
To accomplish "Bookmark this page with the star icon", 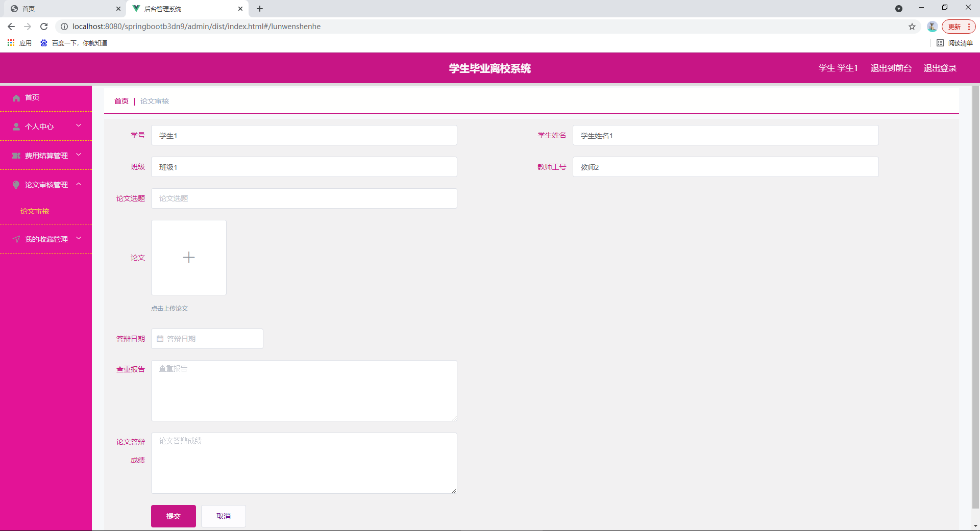I will coord(912,27).
